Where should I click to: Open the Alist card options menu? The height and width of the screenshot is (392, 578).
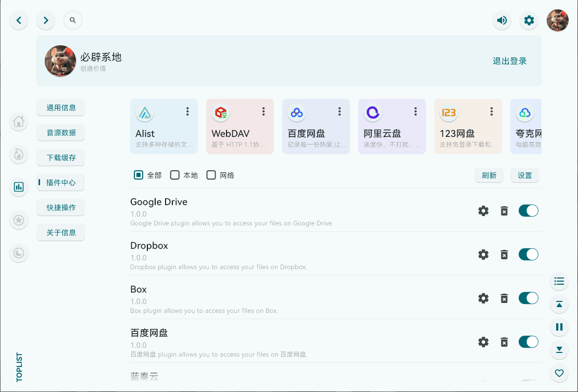coord(187,111)
